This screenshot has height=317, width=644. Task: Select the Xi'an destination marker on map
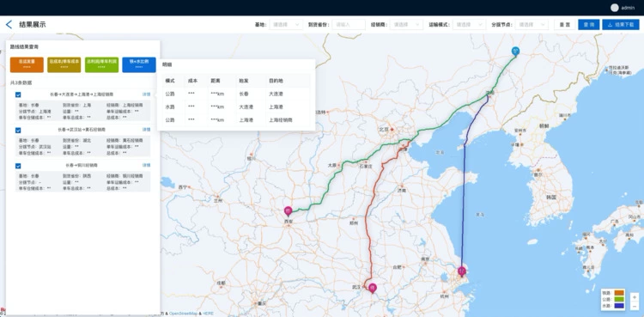(x=288, y=211)
